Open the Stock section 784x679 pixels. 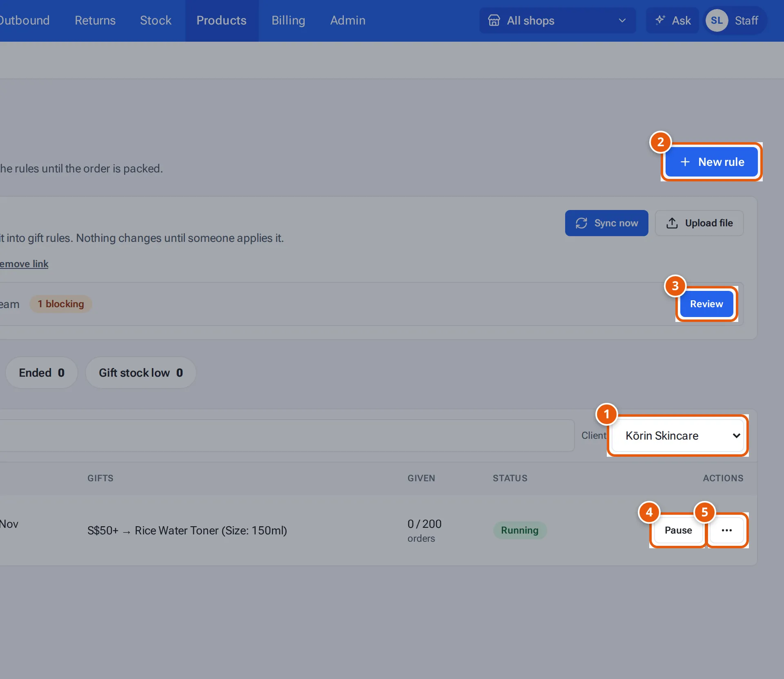(x=156, y=20)
